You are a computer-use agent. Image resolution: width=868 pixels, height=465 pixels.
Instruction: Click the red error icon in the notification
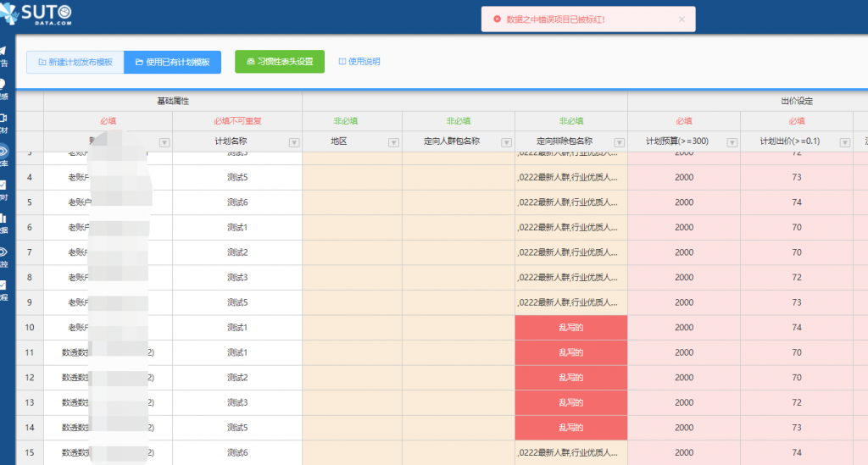click(x=497, y=19)
